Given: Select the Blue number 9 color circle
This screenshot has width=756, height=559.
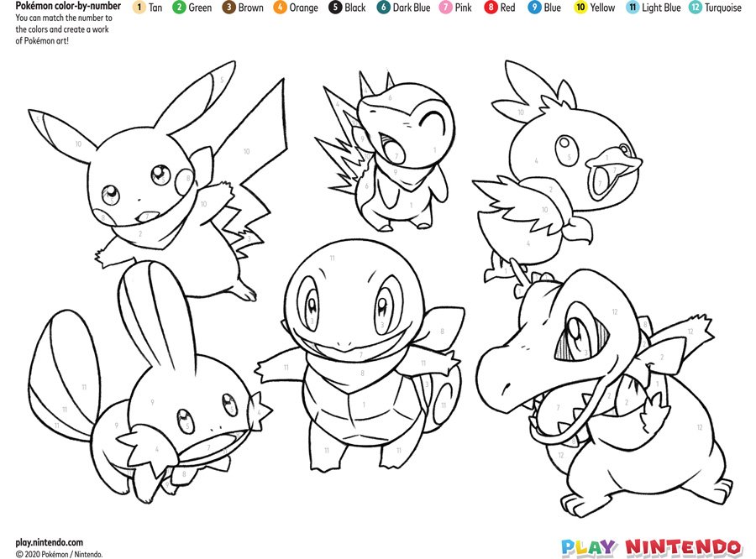Looking at the screenshot, I should 534,8.
